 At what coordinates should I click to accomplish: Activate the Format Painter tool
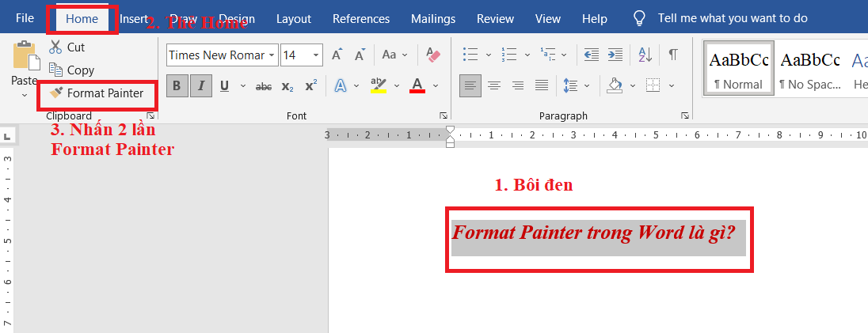point(97,93)
